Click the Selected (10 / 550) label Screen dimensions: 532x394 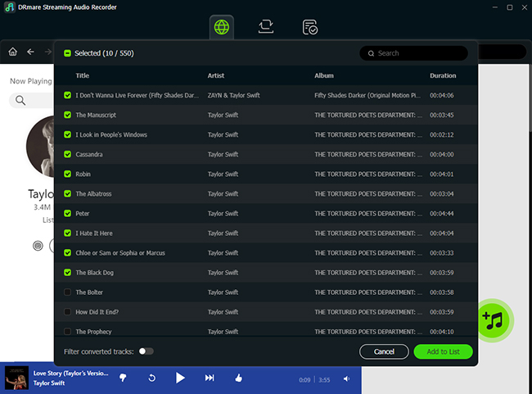(104, 53)
